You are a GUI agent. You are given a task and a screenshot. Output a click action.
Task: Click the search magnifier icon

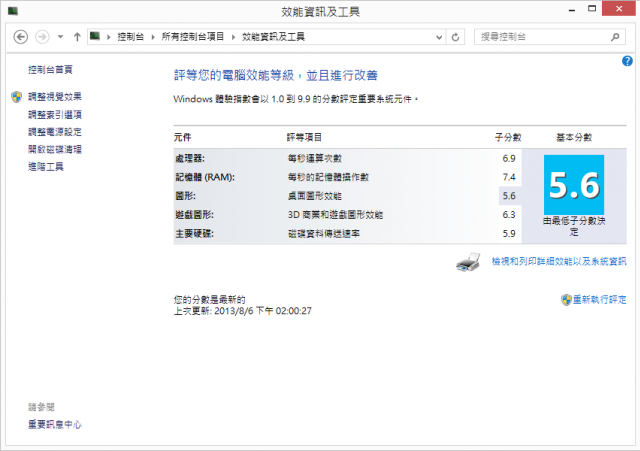[615, 37]
